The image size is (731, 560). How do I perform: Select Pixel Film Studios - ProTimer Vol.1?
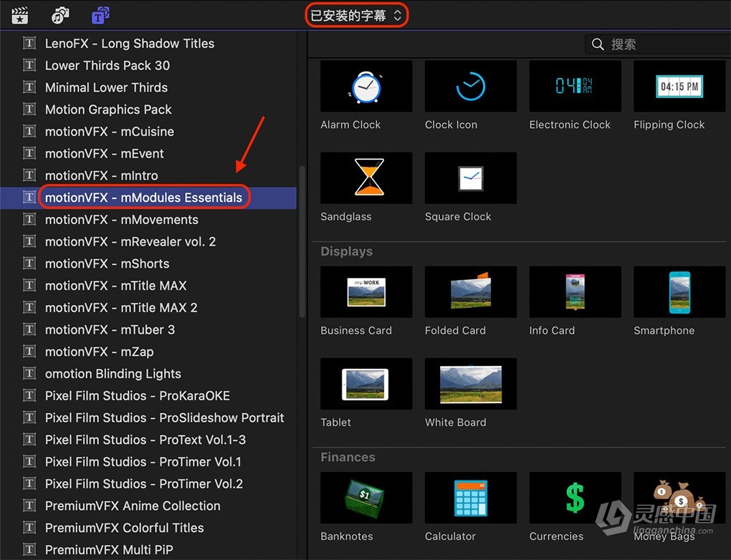[x=148, y=462]
